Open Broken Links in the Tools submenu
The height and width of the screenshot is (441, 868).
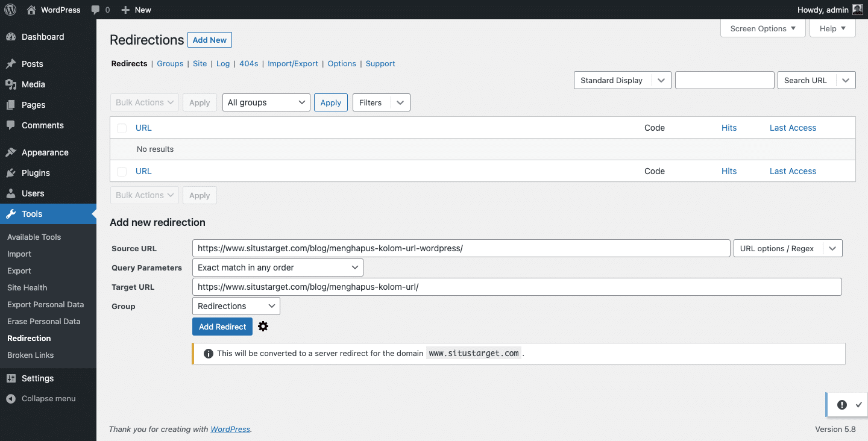31,355
